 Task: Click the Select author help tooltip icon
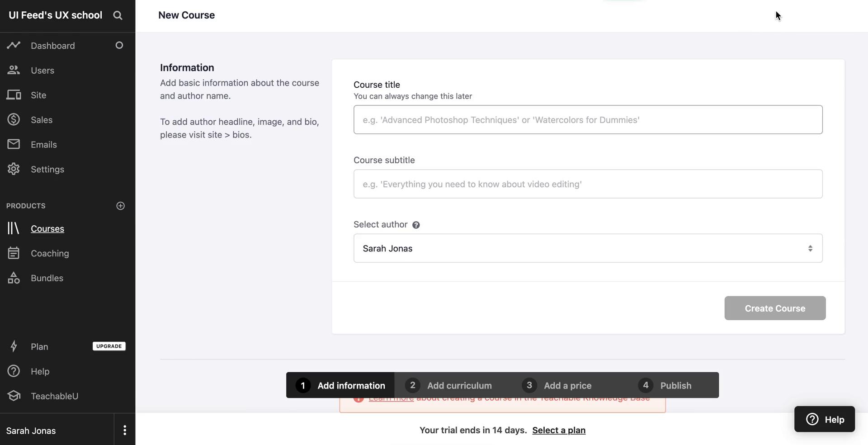(x=416, y=225)
